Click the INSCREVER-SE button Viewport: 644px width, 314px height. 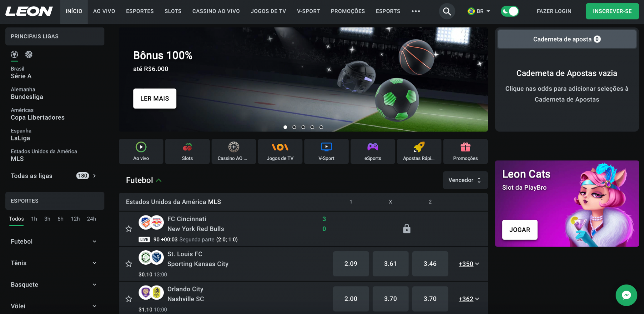612,11
